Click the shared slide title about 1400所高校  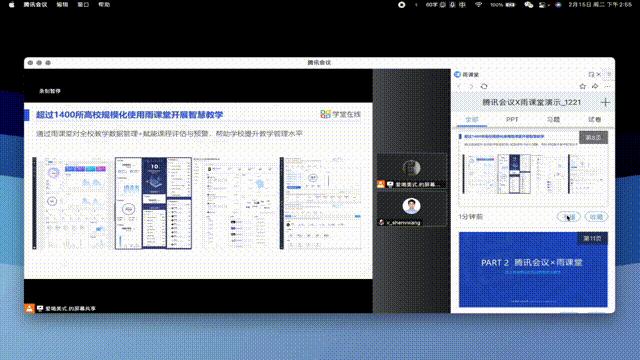coord(129,115)
